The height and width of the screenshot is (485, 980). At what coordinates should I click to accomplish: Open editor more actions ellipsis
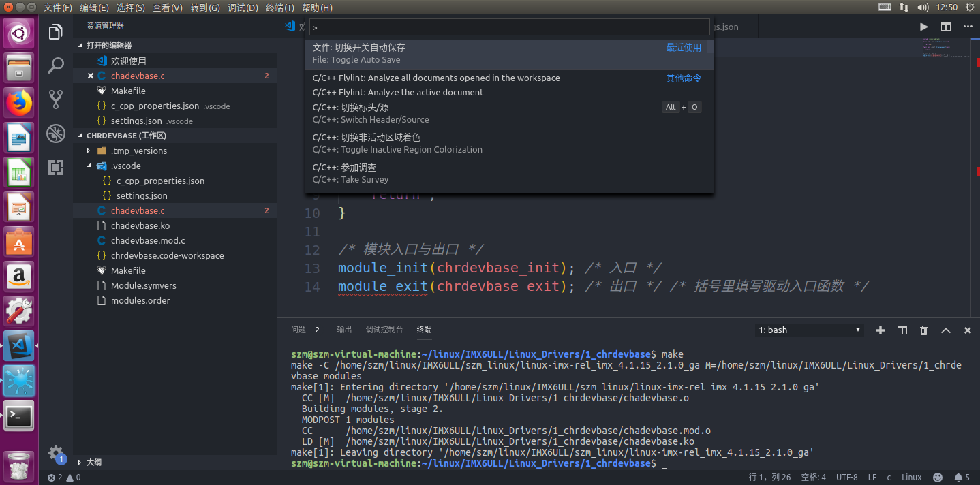(x=968, y=27)
